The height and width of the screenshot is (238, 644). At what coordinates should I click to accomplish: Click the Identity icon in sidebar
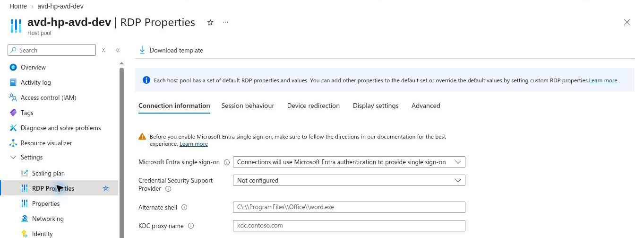click(x=25, y=234)
